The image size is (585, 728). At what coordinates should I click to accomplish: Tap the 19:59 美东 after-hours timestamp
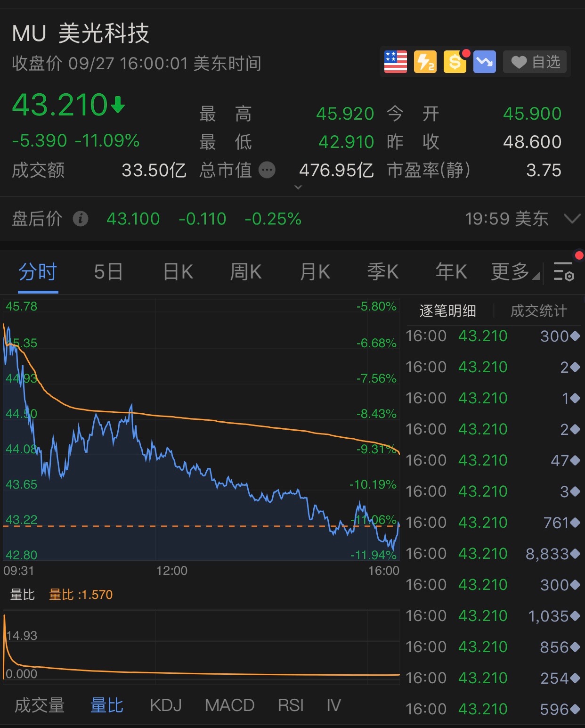pyautogui.click(x=507, y=219)
